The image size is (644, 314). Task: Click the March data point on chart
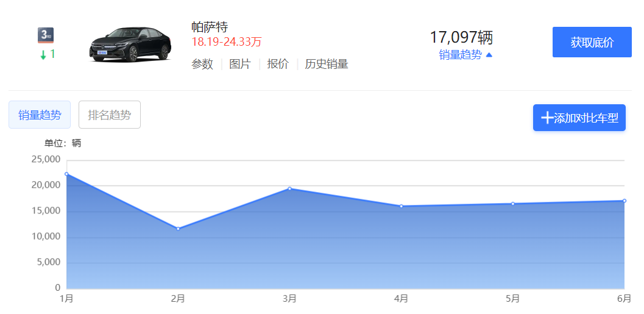click(x=289, y=188)
